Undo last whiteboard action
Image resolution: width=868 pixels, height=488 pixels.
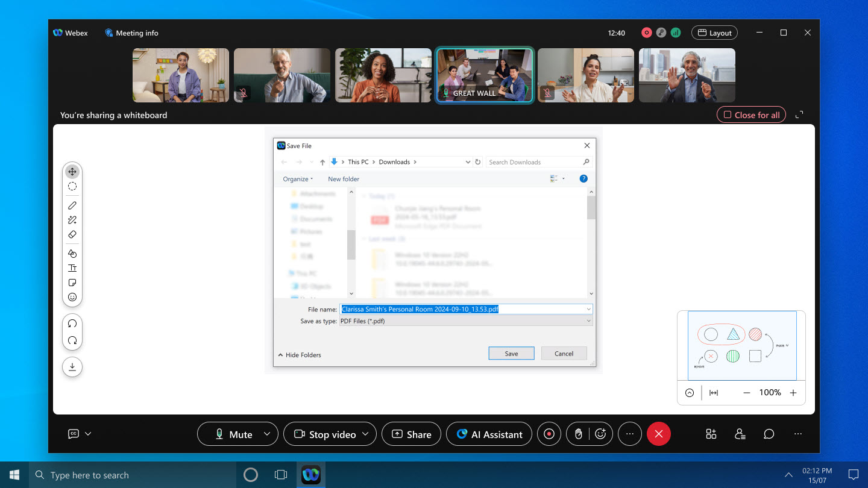[x=72, y=324]
